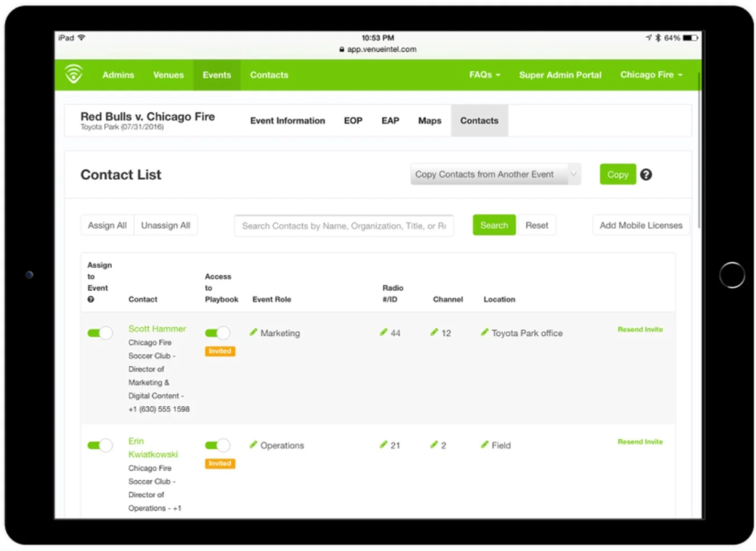This screenshot has width=756, height=551.
Task: Tap the lock icon beside app.venueintel.com
Action: [342, 49]
